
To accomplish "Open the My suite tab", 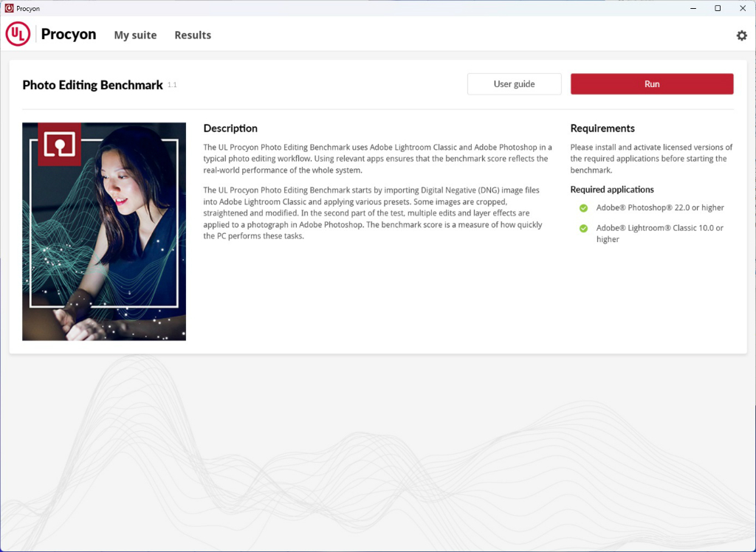I will [136, 35].
